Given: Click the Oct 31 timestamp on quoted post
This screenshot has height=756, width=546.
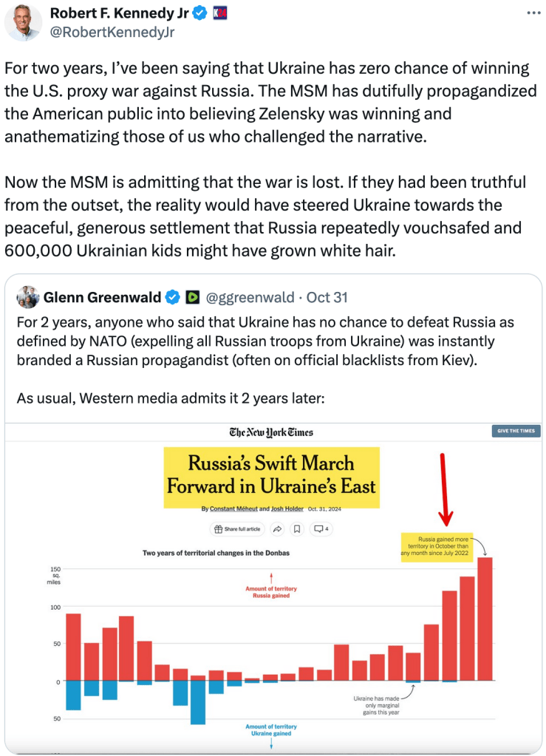Looking at the screenshot, I should tap(327, 298).
